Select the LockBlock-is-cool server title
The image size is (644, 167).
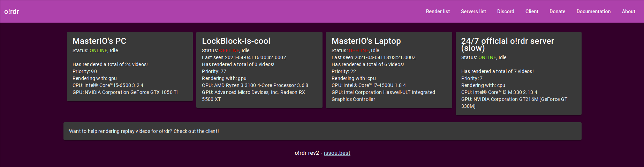click(236, 41)
